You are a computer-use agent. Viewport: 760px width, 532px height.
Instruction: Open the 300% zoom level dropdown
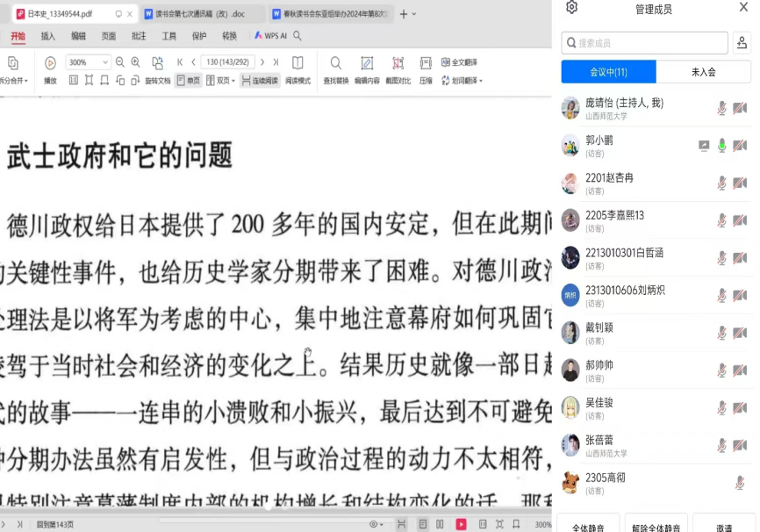tap(106, 62)
